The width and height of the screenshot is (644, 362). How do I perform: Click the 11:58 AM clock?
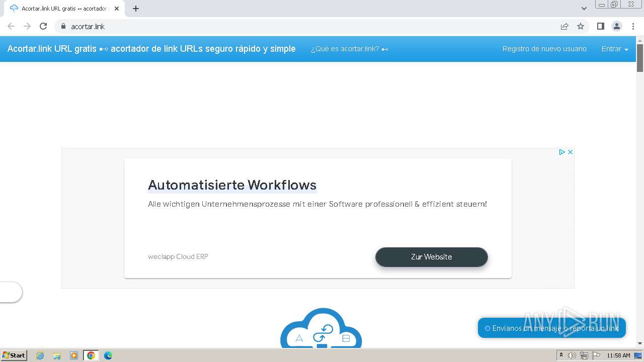point(618,355)
